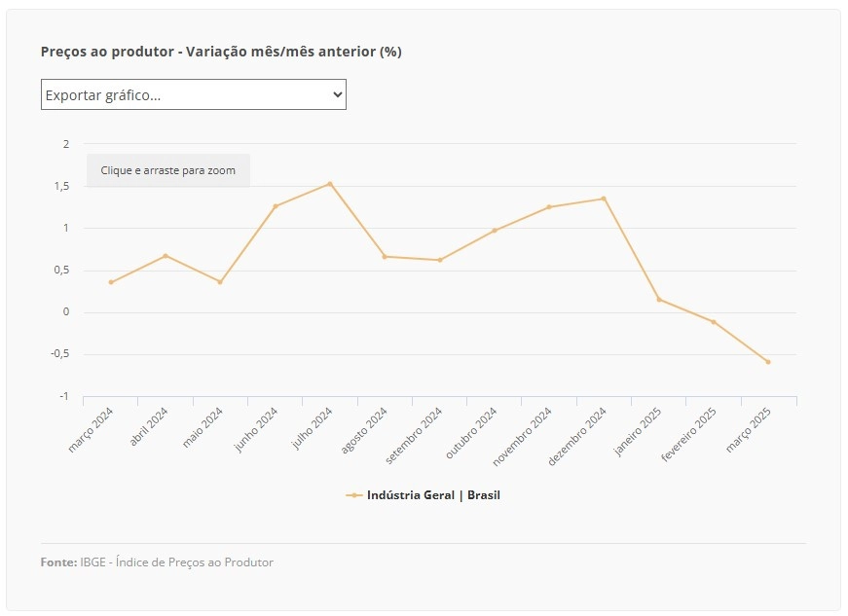The image size is (848, 616).
Task: Toggle Indústria Geral | Brasil legend series
Action: [423, 495]
